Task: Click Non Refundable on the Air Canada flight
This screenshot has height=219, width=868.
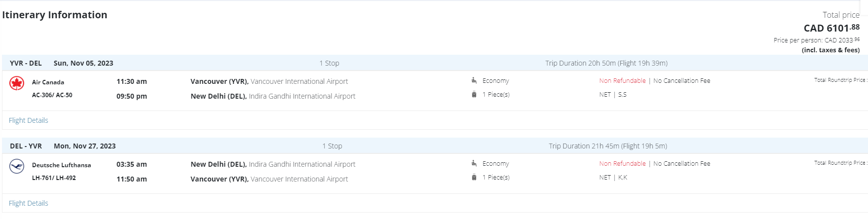Action: click(x=622, y=80)
